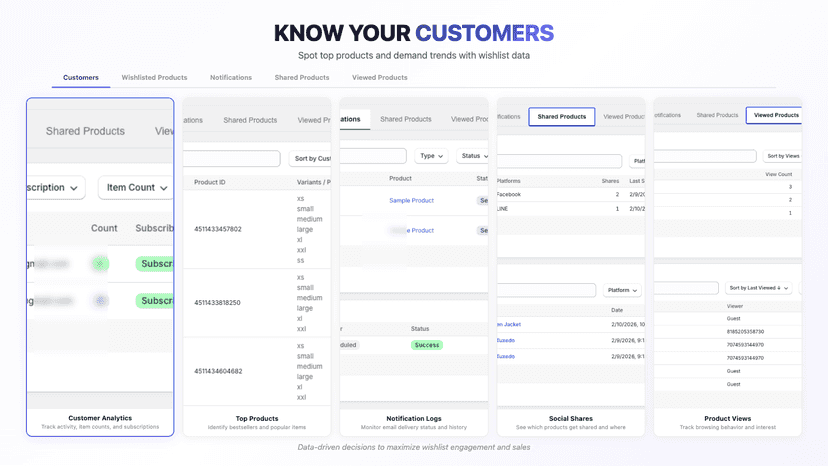Click product ID 4511434604682
The height and width of the screenshot is (466, 828).
click(x=218, y=371)
